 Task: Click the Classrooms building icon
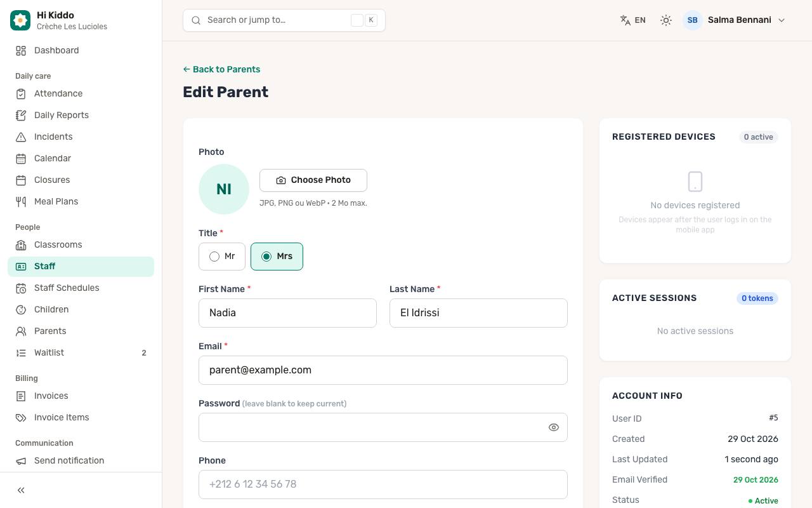pyautogui.click(x=21, y=245)
